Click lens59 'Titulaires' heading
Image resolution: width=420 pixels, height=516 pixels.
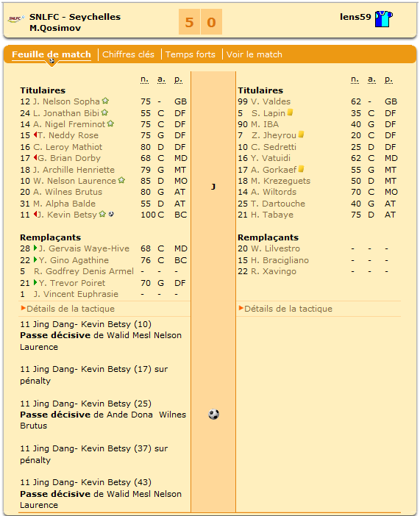tap(260, 90)
